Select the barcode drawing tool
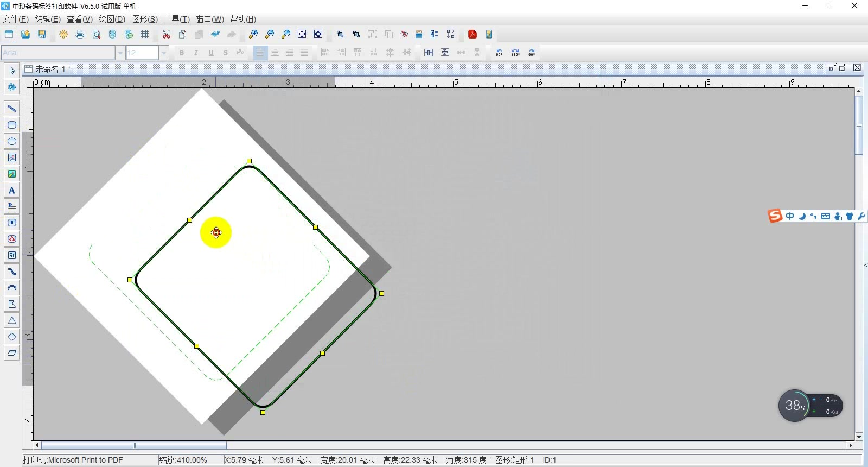The height and width of the screenshot is (467, 868). [x=12, y=223]
